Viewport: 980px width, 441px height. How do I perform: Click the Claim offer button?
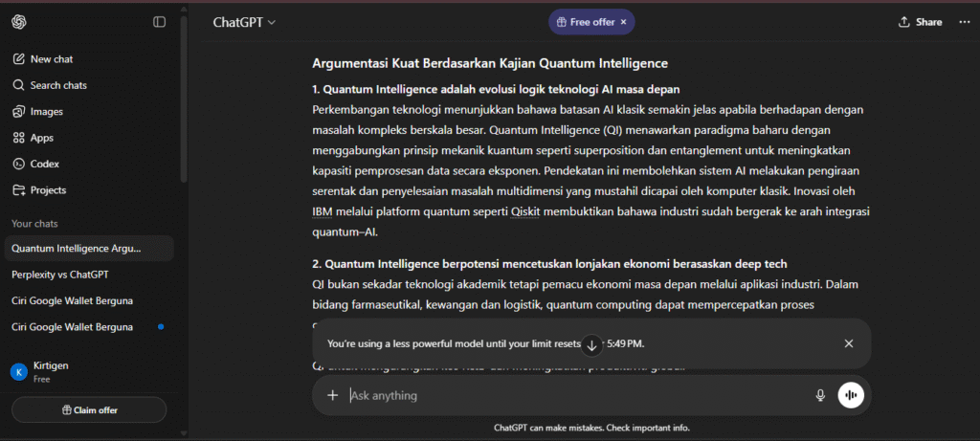pos(89,409)
